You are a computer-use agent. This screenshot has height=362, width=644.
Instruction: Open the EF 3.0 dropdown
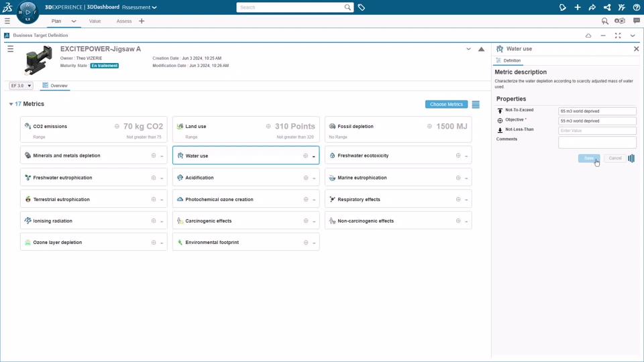click(x=21, y=85)
